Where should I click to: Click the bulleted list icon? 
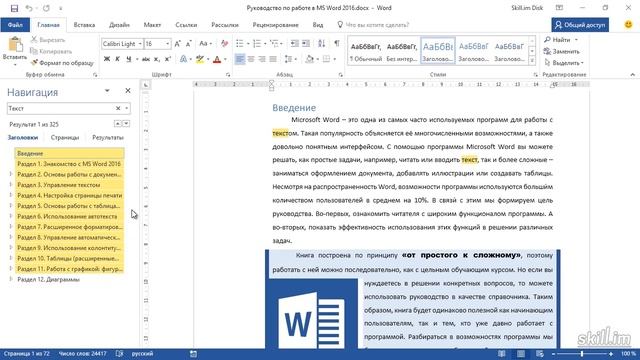(240, 43)
